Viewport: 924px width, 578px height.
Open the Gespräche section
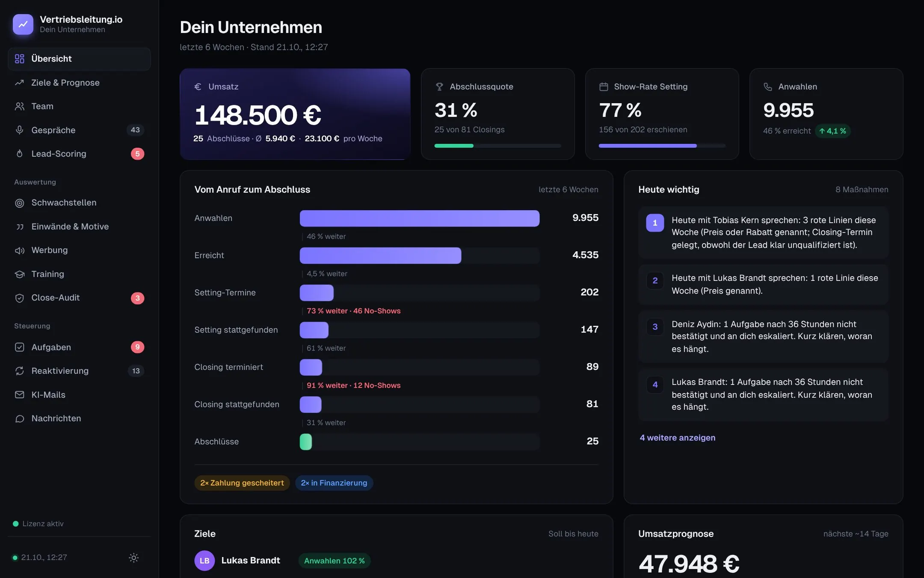point(79,130)
